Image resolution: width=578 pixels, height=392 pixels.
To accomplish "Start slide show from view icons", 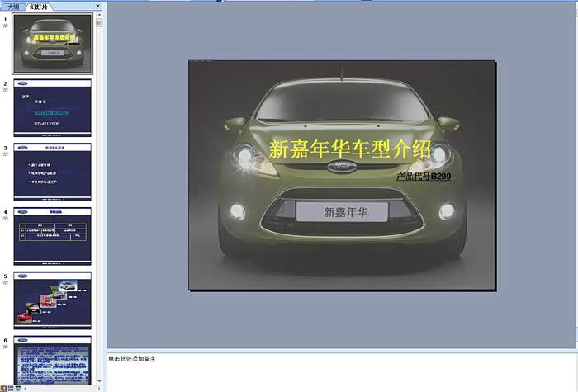I will (18, 387).
